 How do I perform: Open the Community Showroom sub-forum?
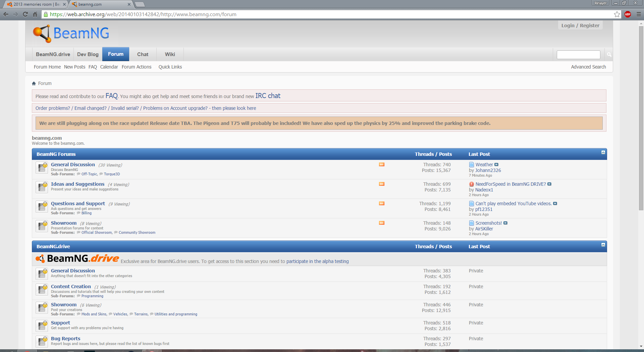(x=137, y=232)
